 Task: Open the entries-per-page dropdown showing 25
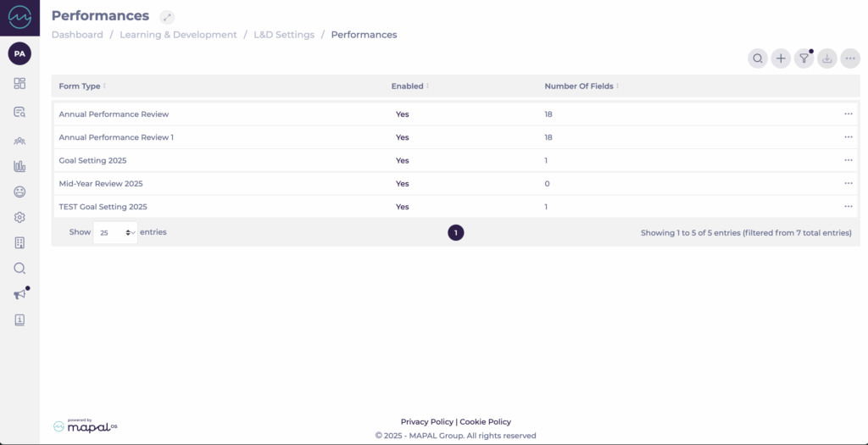pos(115,232)
